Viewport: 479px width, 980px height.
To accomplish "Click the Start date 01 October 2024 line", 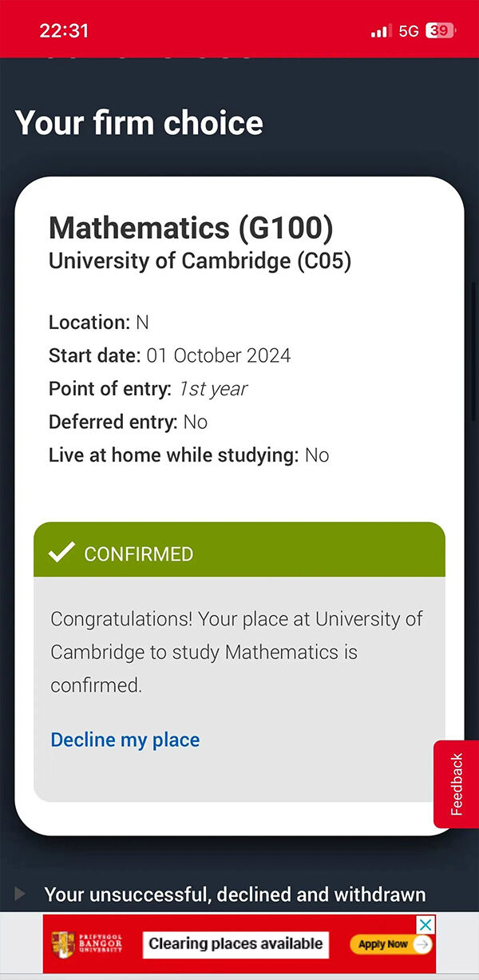I will click(169, 355).
